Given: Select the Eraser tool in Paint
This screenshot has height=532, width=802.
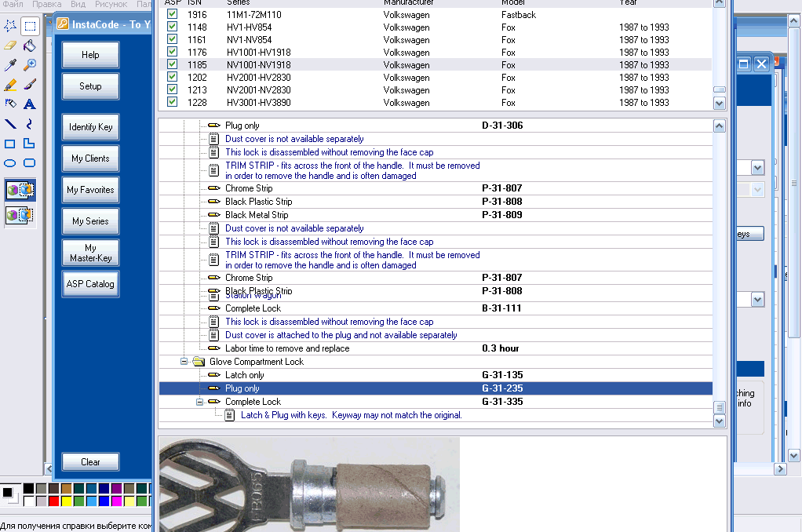Looking at the screenshot, I should pyautogui.click(x=10, y=46).
